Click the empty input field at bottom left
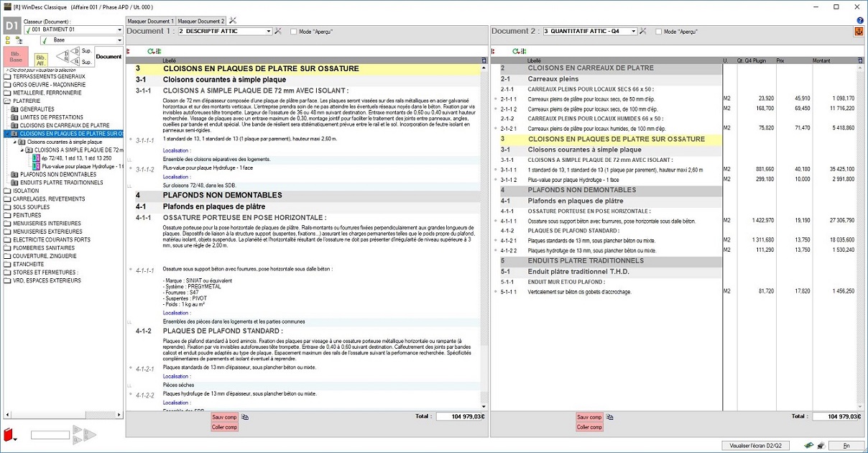 [50, 435]
